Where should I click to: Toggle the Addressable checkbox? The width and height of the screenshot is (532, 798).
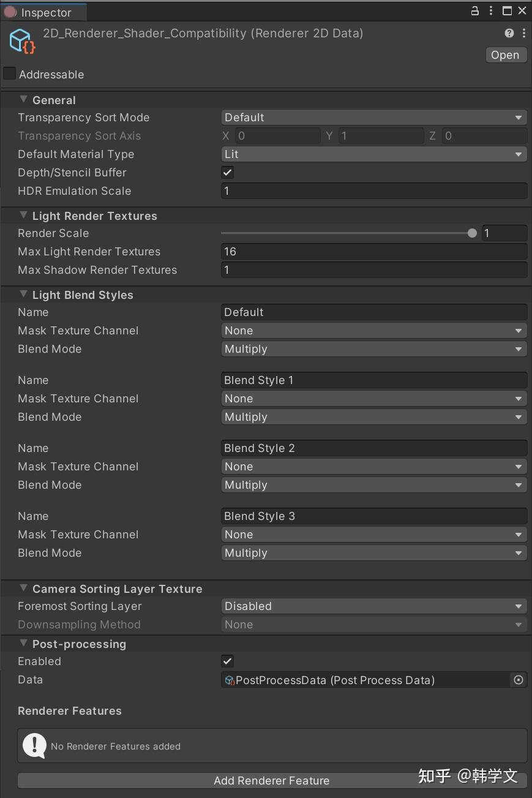10,73
